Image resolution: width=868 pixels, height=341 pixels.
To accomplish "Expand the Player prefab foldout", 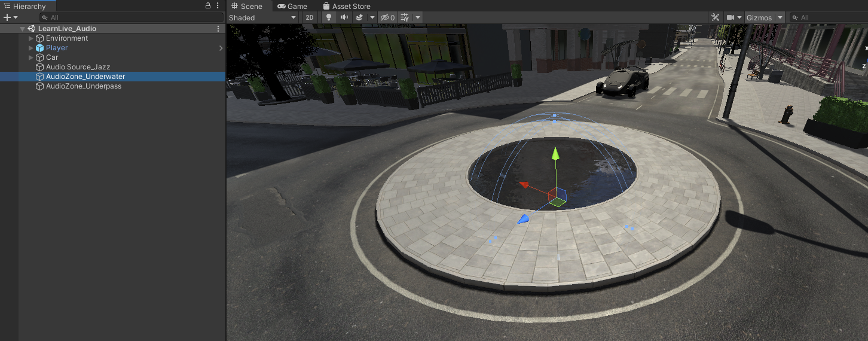I will [x=31, y=48].
